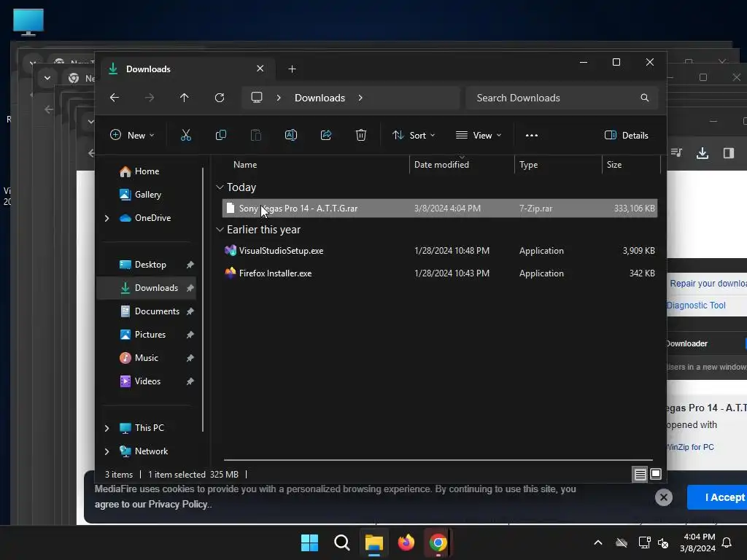Click the chevron after Downloads in address bar
Screen dimensions: 747x560
coord(360,98)
